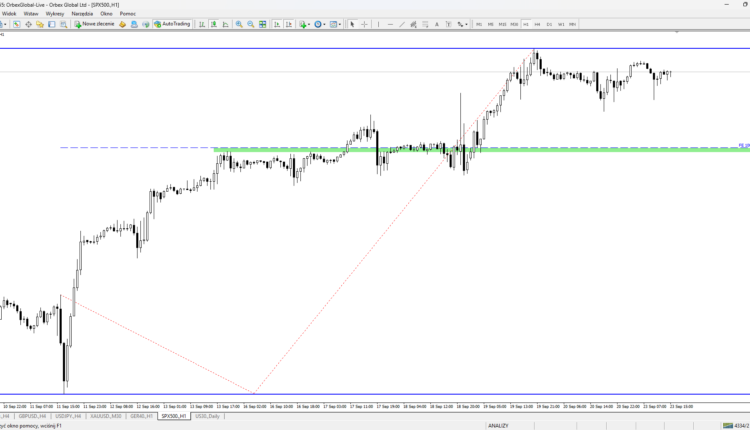Select line chart display mode
Image resolution: width=750 pixels, height=430 pixels.
(225, 24)
